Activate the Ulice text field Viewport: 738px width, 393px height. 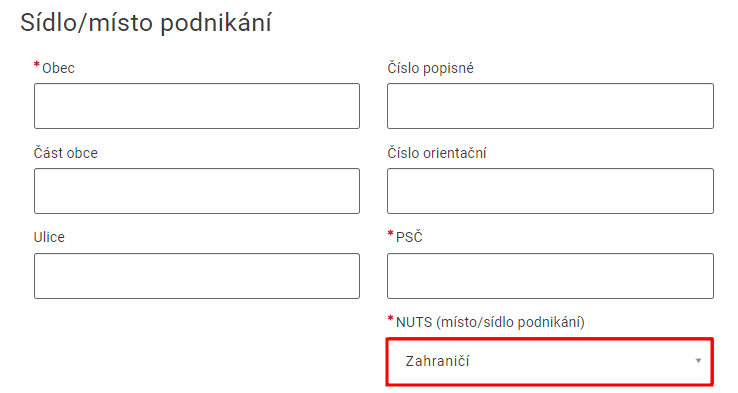(x=197, y=276)
